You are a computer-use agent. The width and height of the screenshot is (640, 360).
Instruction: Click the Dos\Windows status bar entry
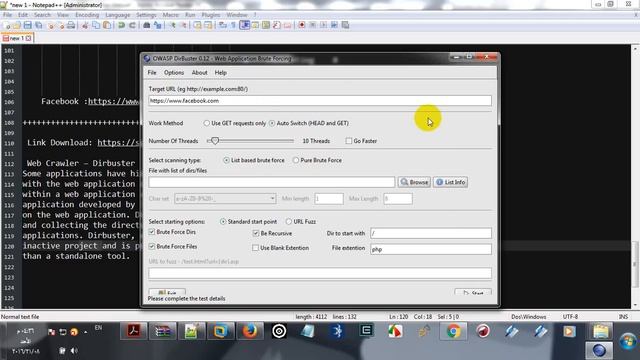[x=529, y=317]
